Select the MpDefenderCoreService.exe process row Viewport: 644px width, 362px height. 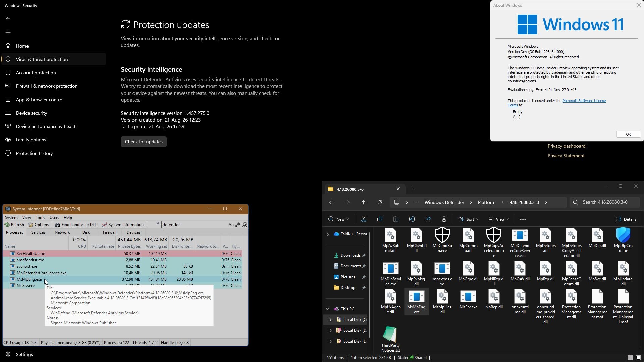[122, 273]
